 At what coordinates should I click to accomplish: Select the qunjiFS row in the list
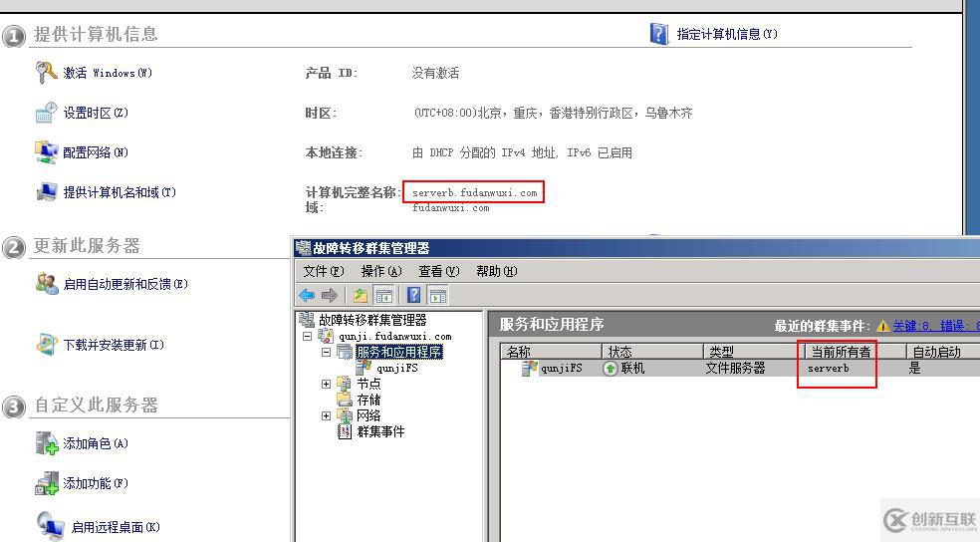(x=740, y=369)
